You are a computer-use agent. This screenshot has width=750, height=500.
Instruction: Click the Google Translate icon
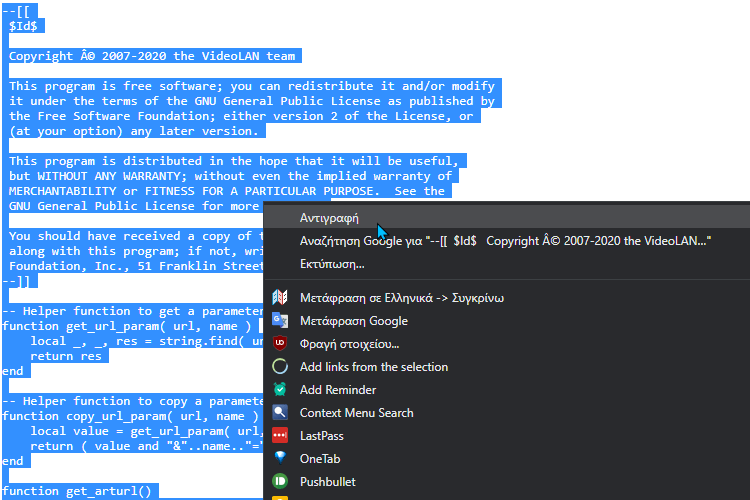280,320
